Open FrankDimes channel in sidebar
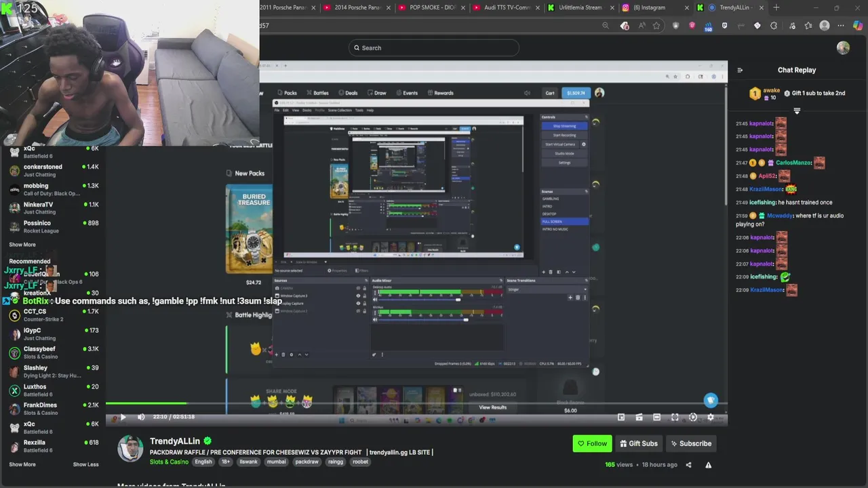 click(54, 409)
